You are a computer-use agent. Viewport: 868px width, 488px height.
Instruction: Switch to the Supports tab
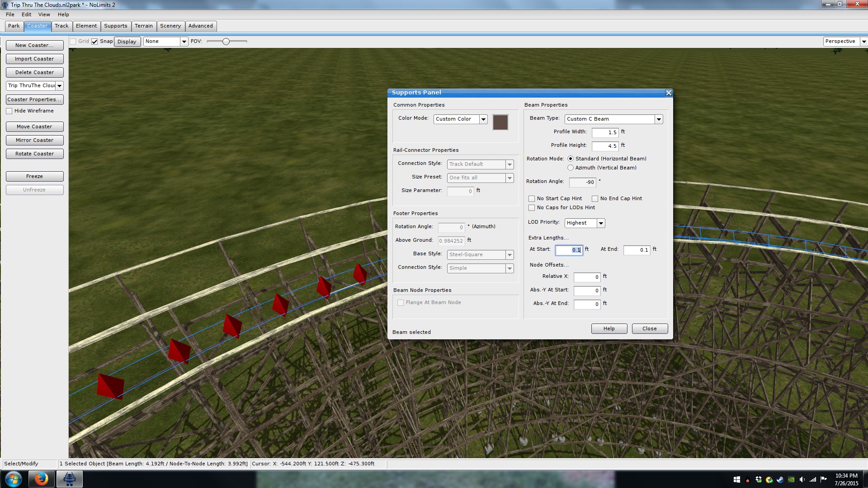(x=115, y=26)
